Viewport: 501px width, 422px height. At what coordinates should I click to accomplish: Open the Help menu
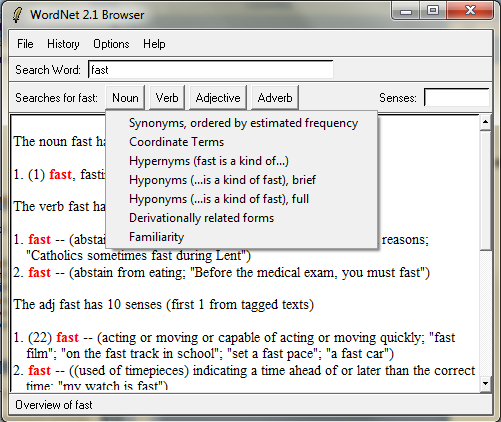154,44
